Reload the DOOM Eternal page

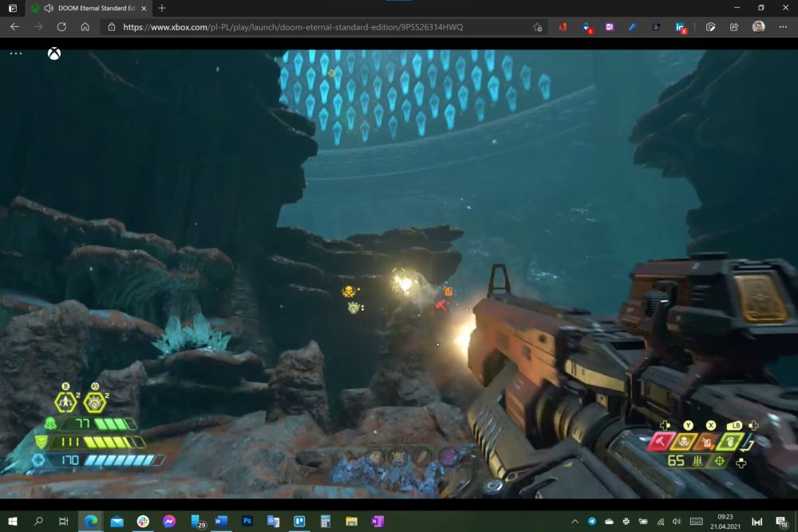[x=61, y=27]
